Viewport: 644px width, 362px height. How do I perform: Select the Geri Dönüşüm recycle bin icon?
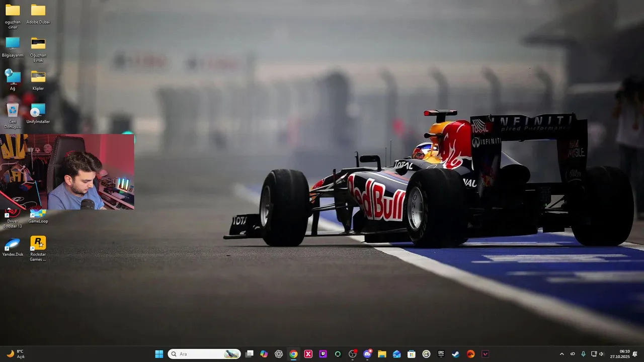click(13, 116)
